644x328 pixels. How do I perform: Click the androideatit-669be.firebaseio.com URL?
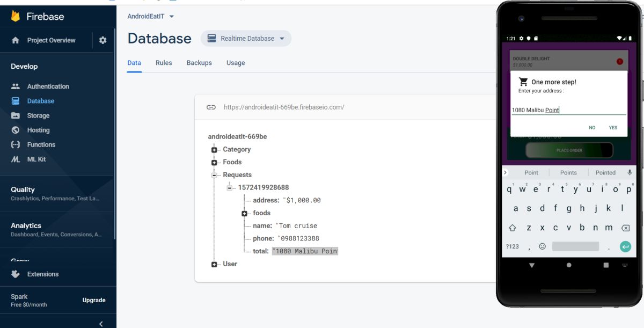284,107
